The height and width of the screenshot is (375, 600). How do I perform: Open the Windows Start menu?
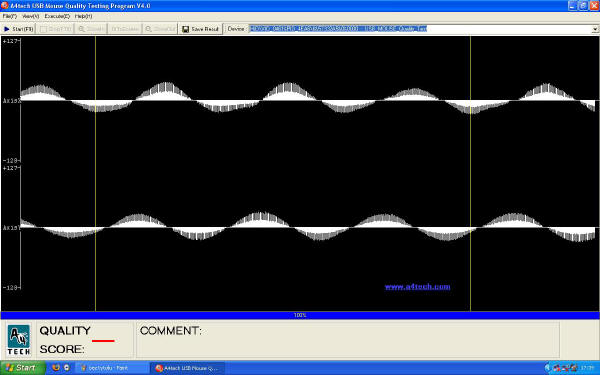pyautogui.click(x=22, y=368)
